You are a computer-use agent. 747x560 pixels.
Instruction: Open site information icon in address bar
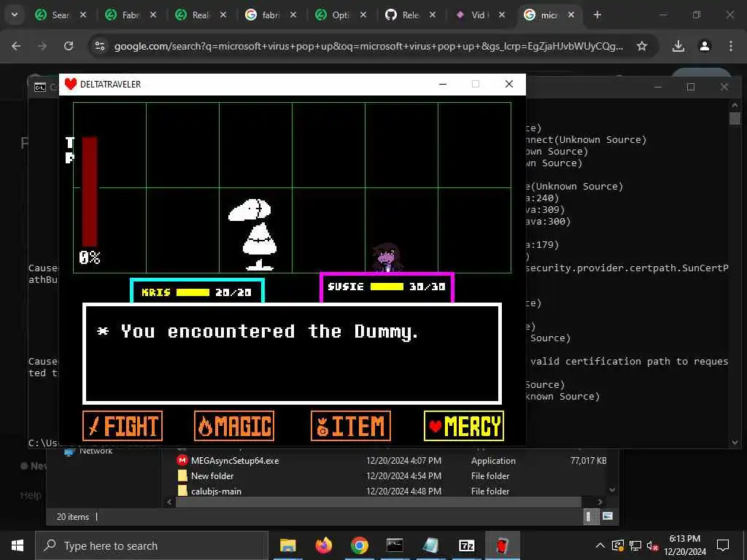point(99,46)
